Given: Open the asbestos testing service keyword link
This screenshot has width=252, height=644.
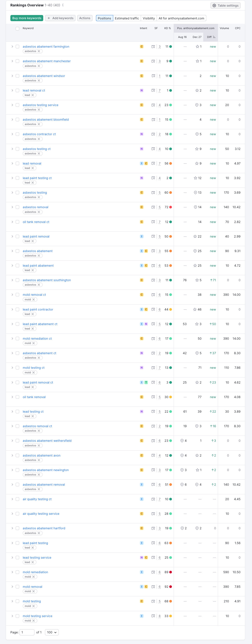Looking at the screenshot, I should (x=41, y=105).
